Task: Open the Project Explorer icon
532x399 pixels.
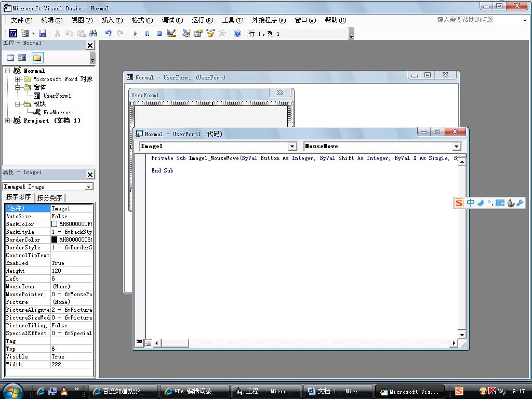Action: tap(187, 33)
